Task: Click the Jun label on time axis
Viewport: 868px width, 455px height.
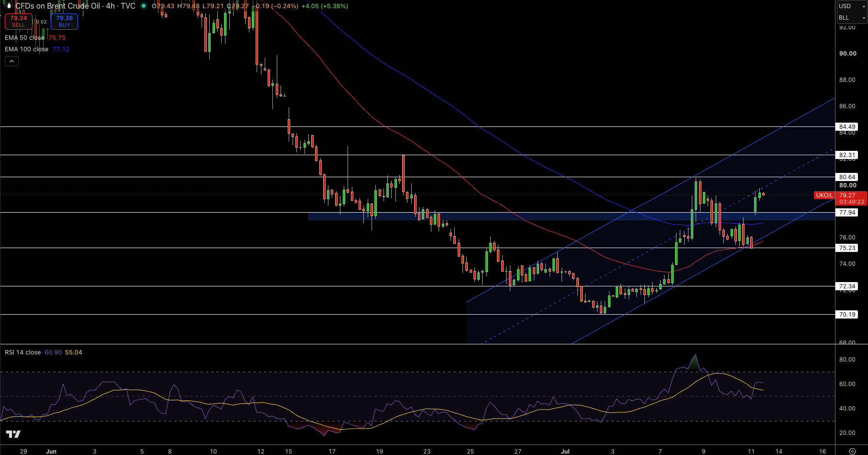Action: tap(51, 451)
